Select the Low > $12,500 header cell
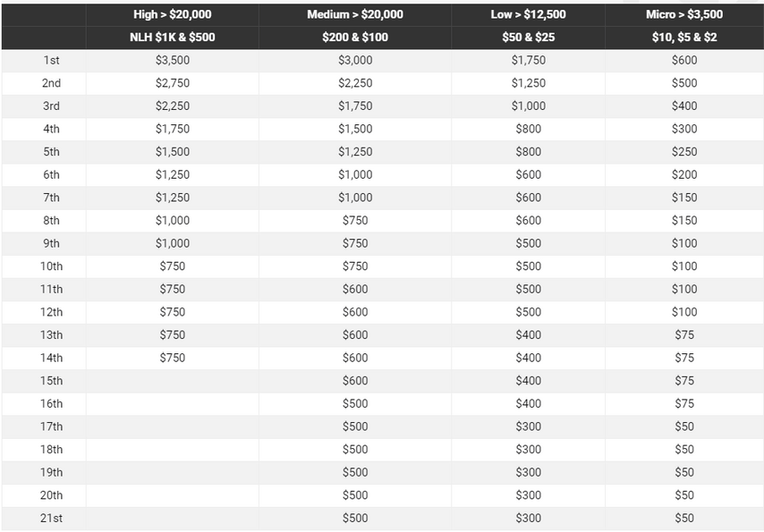764x532 pixels. click(x=528, y=14)
